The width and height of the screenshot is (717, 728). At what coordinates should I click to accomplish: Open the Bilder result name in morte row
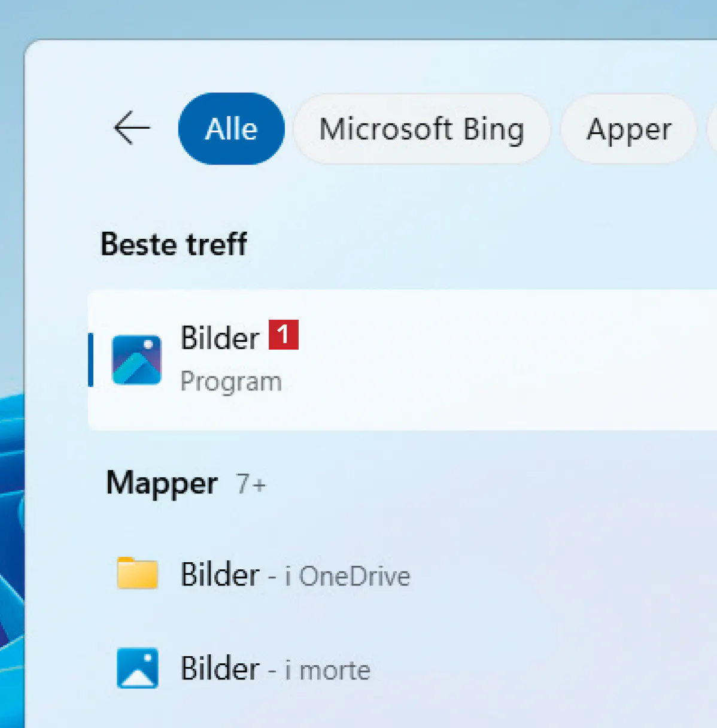tap(220, 669)
